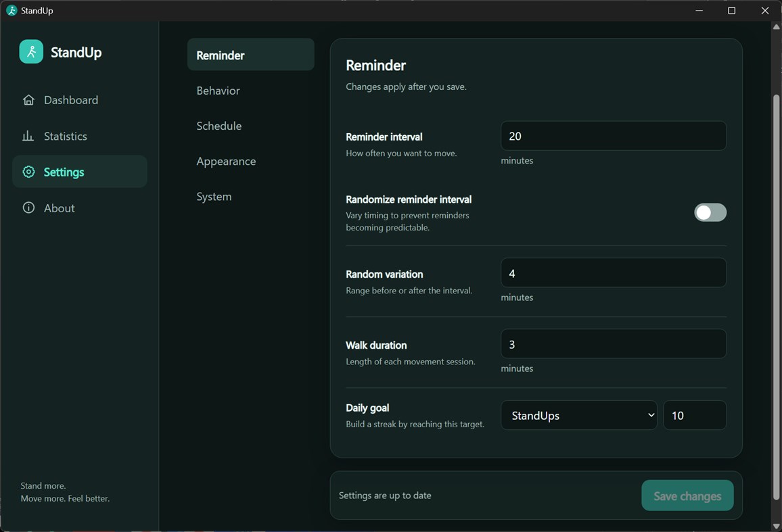Screen dimensions: 782x532
Task: Click the StandUp logo icon in sidebar
Action: (x=31, y=52)
